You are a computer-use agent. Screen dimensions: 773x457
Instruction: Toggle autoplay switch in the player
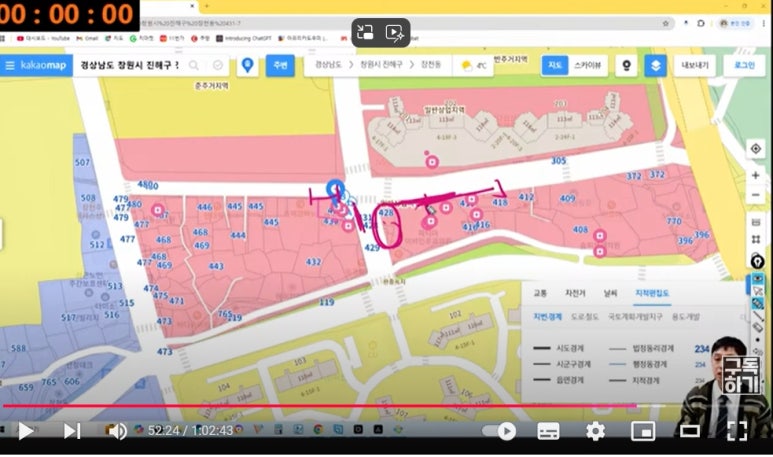coord(500,431)
